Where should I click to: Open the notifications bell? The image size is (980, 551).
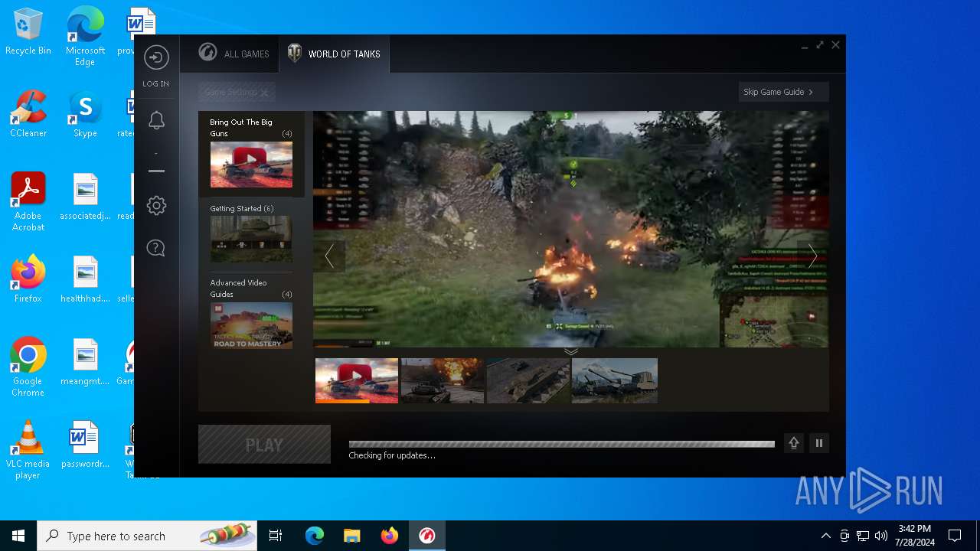click(x=156, y=120)
